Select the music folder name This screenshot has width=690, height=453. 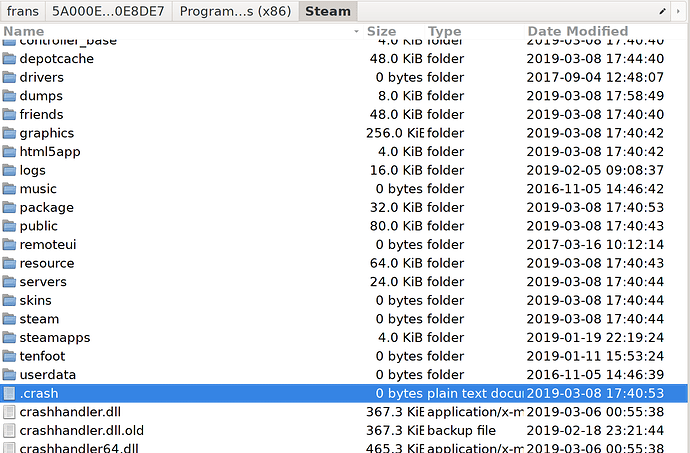(38, 188)
